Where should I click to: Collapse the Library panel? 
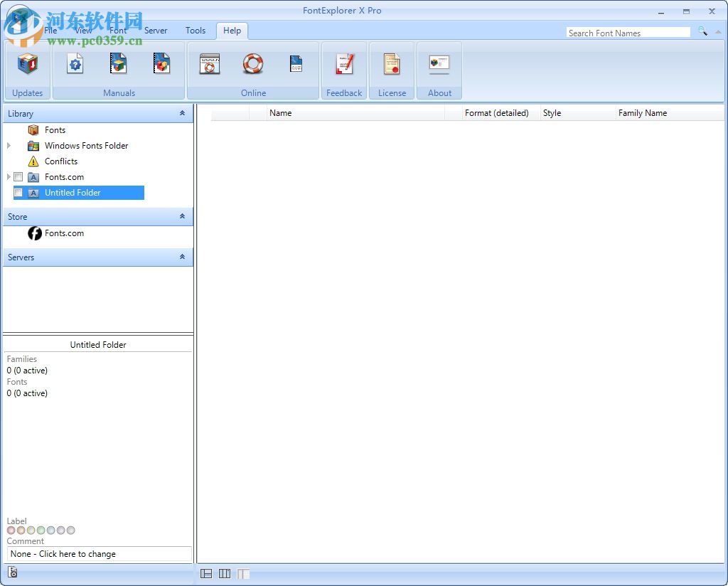pos(183,113)
